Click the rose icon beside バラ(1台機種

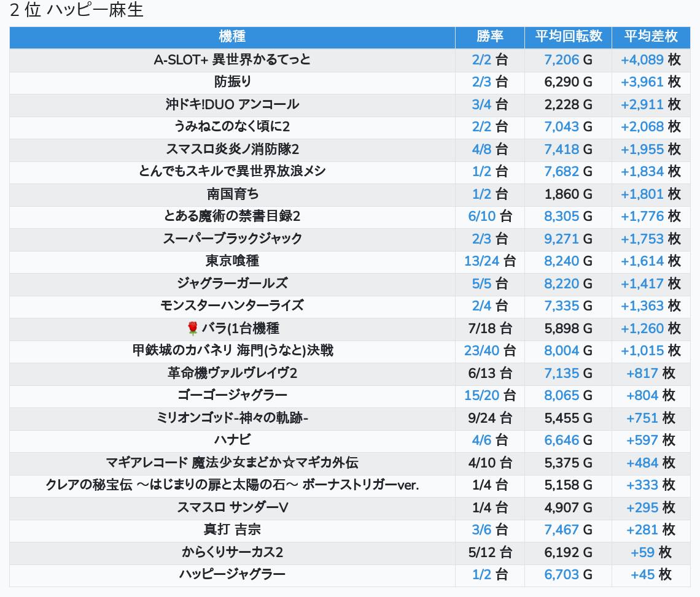[x=193, y=328]
